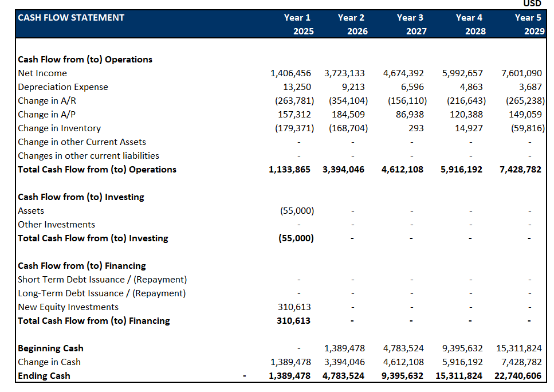554x392 pixels.
Task: Select Year 5 Change in Inventory cell
Action: click(x=525, y=128)
